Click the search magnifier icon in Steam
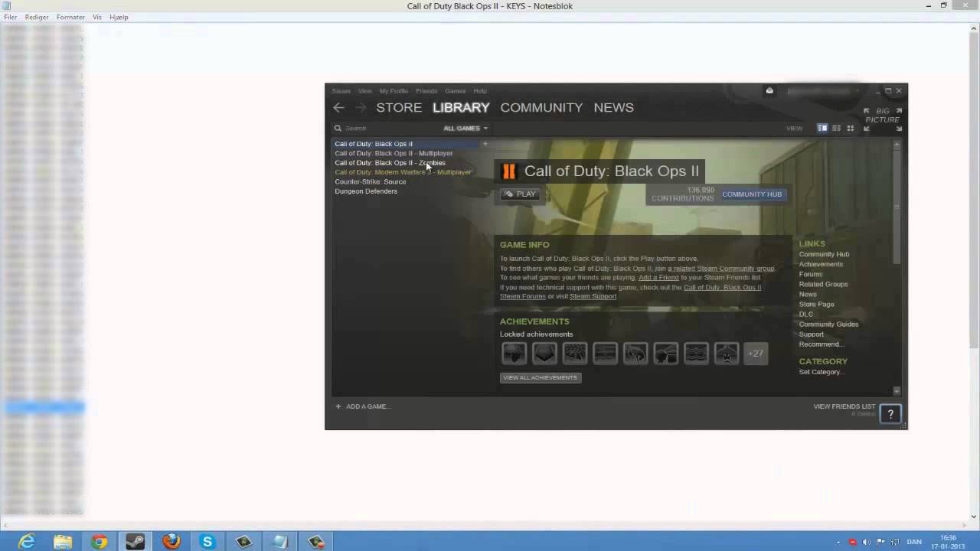 [x=338, y=129]
